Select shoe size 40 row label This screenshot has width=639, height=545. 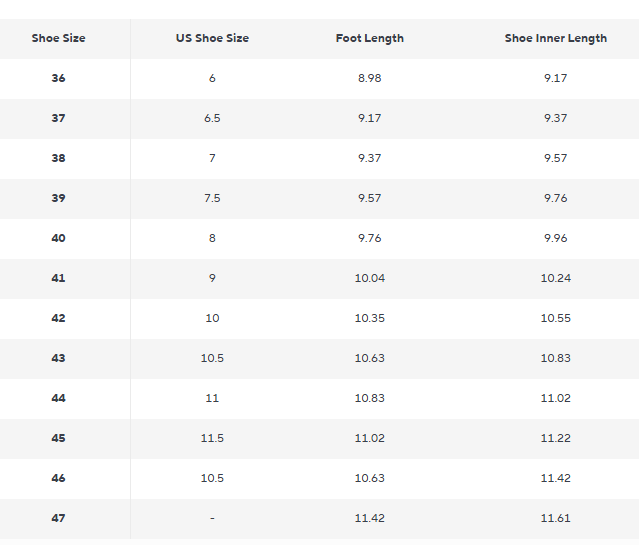[58, 238]
